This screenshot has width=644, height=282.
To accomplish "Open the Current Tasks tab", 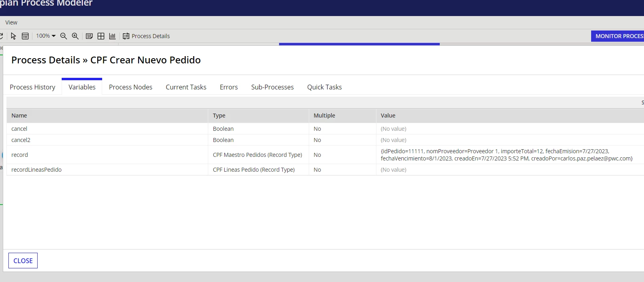I will coord(186,87).
